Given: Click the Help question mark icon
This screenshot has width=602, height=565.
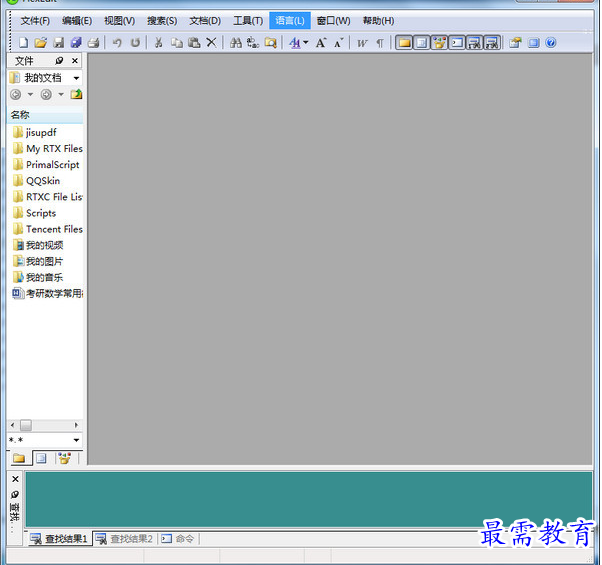Looking at the screenshot, I should (x=551, y=43).
